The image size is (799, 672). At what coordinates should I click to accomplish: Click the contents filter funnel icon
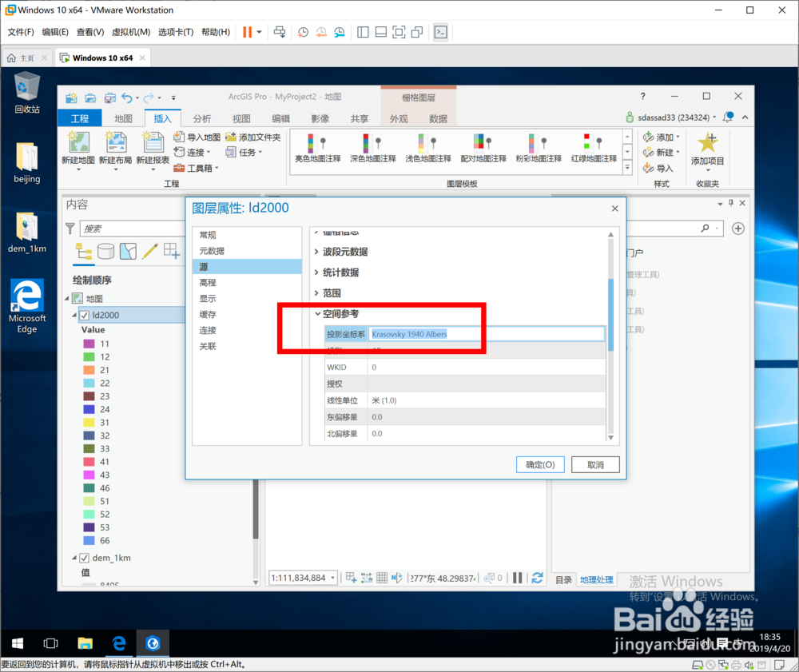70,229
